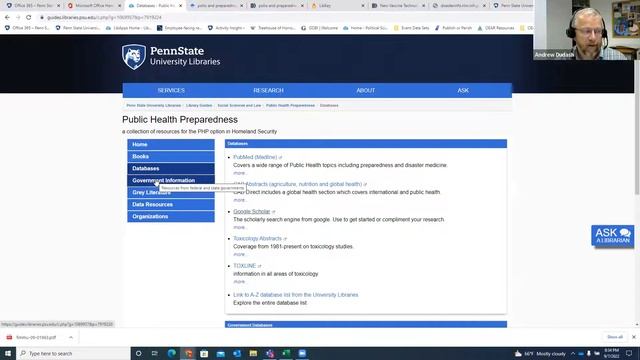
Task: Click external link icon beside TOXLINE
Action: tap(259, 266)
